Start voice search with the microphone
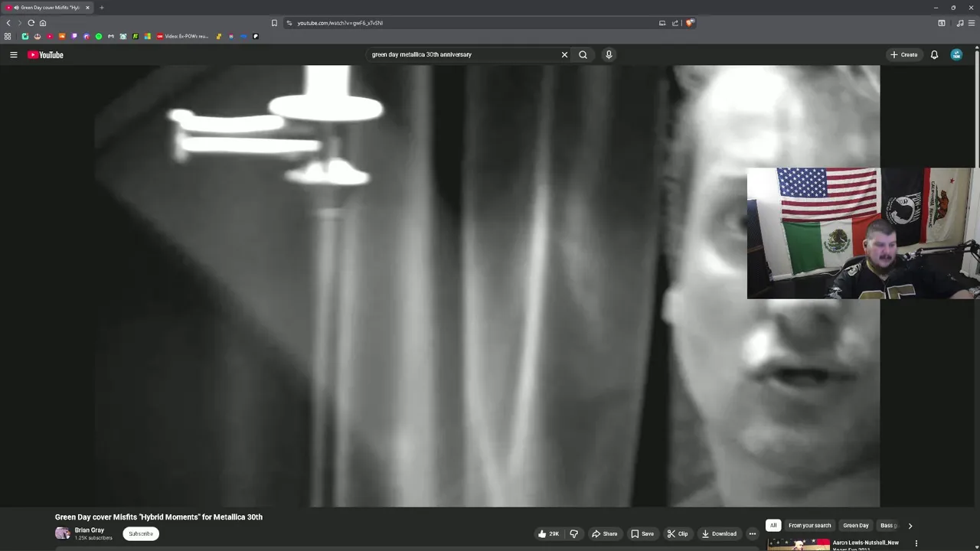Viewport: 980px width, 551px height. click(609, 54)
